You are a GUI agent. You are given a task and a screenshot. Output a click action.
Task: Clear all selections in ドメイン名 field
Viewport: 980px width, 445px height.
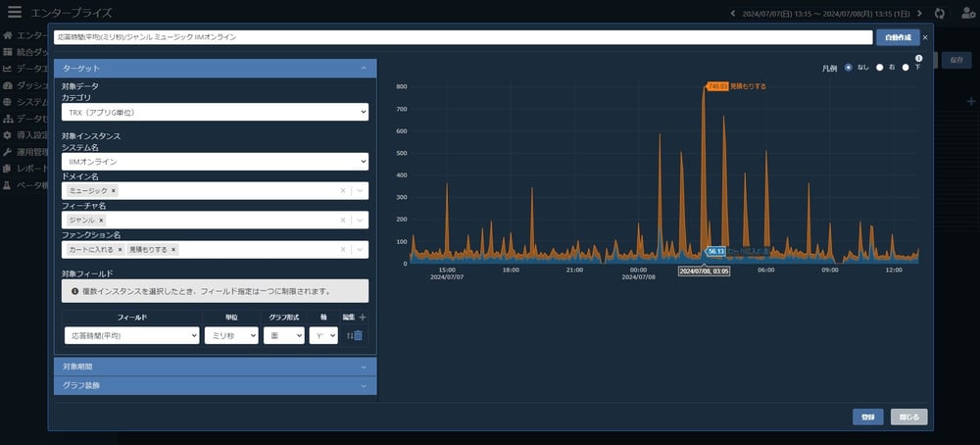coord(342,191)
